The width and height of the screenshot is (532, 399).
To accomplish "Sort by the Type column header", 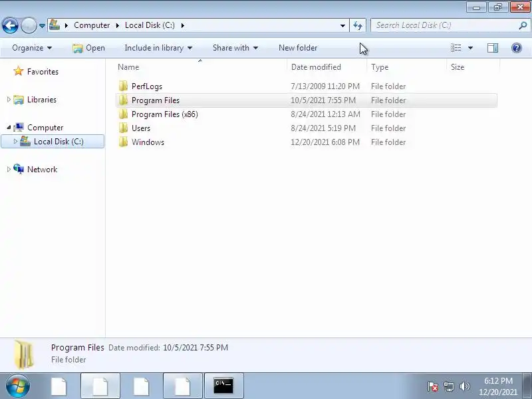I will click(406, 67).
